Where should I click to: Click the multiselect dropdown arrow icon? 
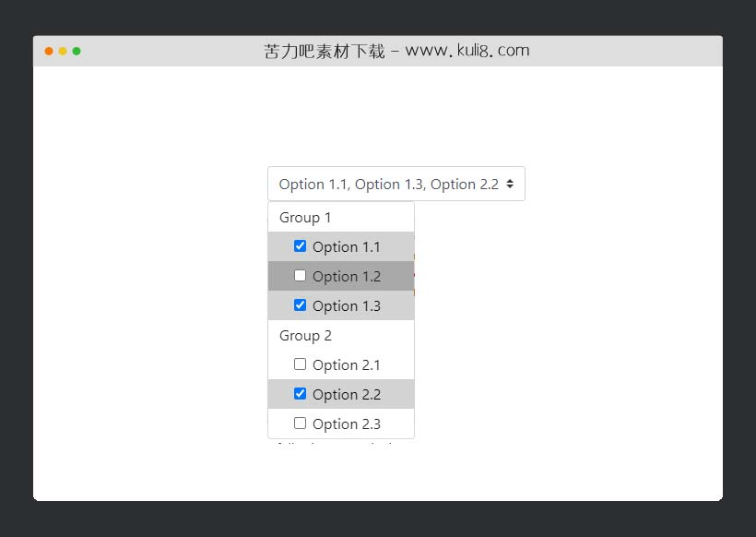click(510, 184)
